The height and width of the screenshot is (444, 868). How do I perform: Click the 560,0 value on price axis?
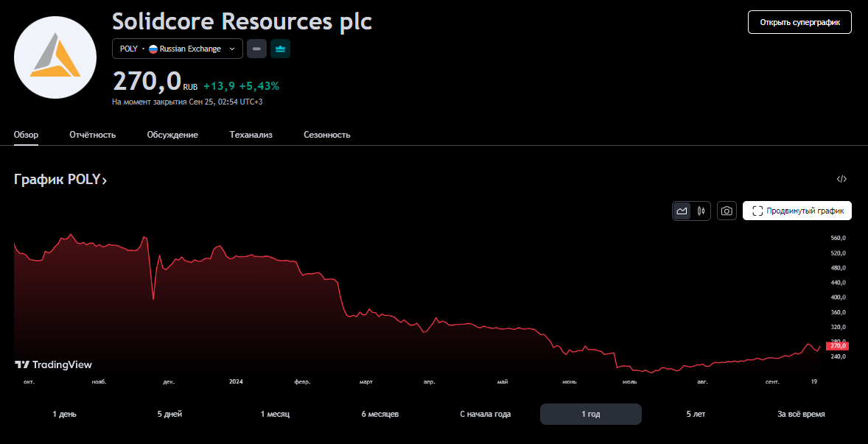click(838, 239)
